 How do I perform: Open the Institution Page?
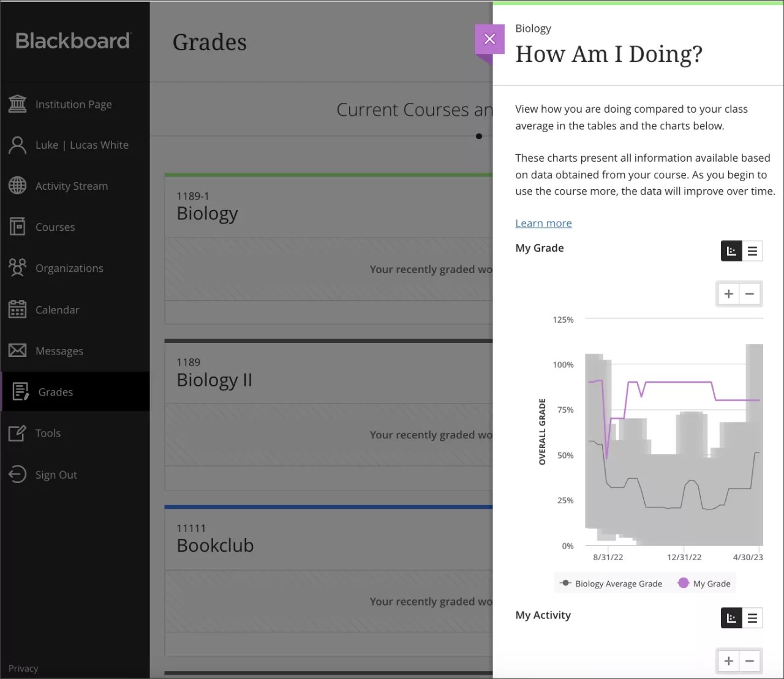(x=73, y=104)
